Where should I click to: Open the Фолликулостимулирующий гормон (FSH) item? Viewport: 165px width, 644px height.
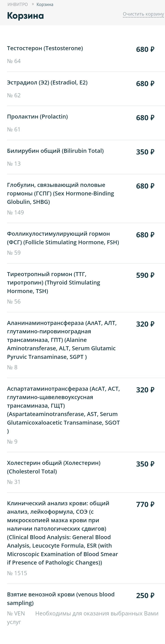pos(63,238)
